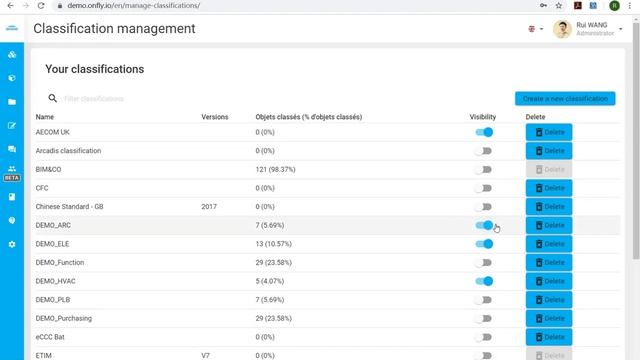Click the 2017 version cell

tap(209, 207)
